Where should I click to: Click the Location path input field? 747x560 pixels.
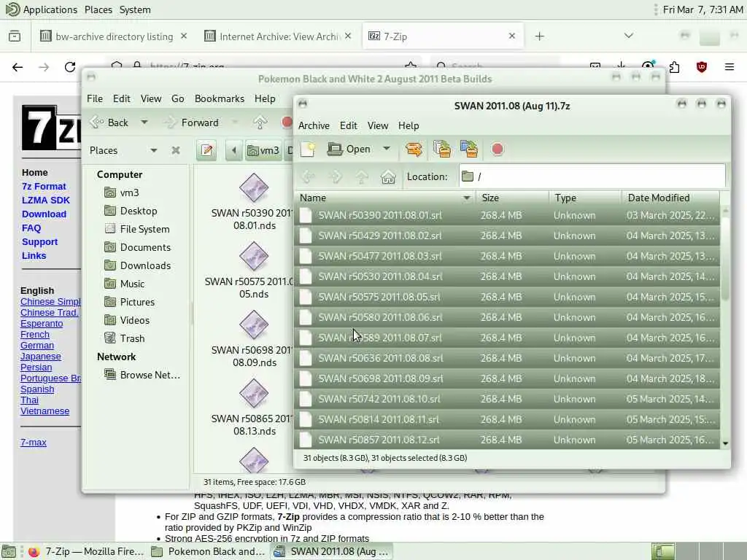[592, 176]
